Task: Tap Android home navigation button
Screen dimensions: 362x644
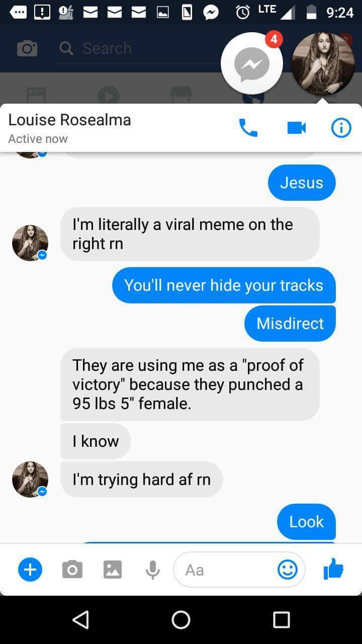Action: click(x=181, y=620)
